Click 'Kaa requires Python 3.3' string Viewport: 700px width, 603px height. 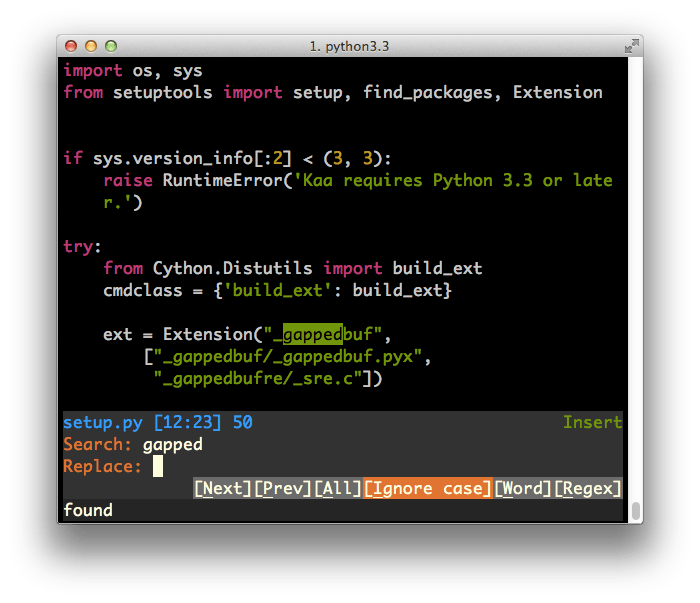[x=418, y=180]
